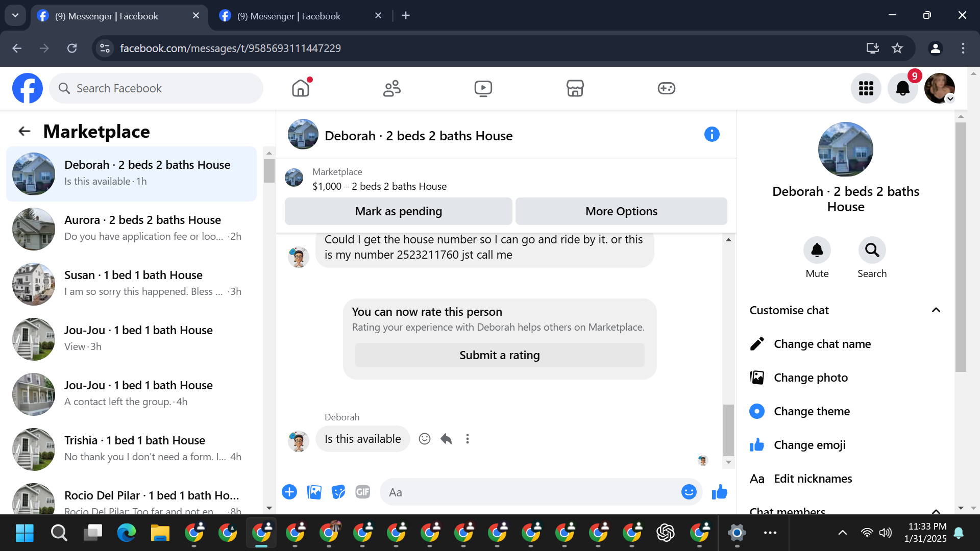
Task: Choose a GIF in the composer
Action: click(363, 492)
